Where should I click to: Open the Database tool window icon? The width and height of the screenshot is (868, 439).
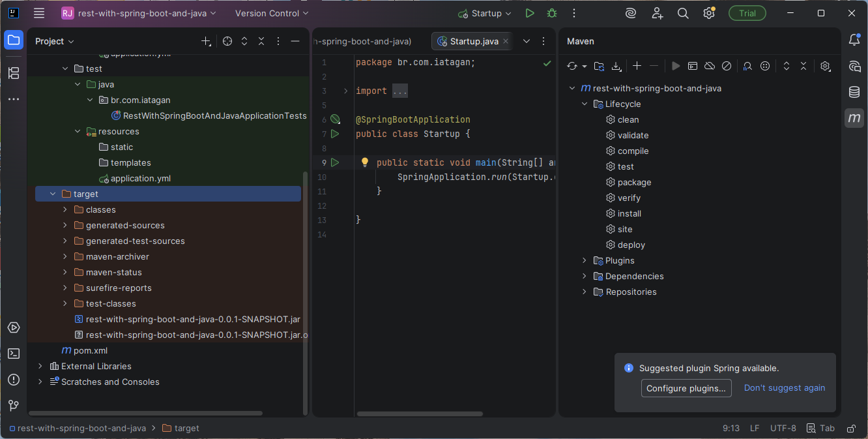854,92
